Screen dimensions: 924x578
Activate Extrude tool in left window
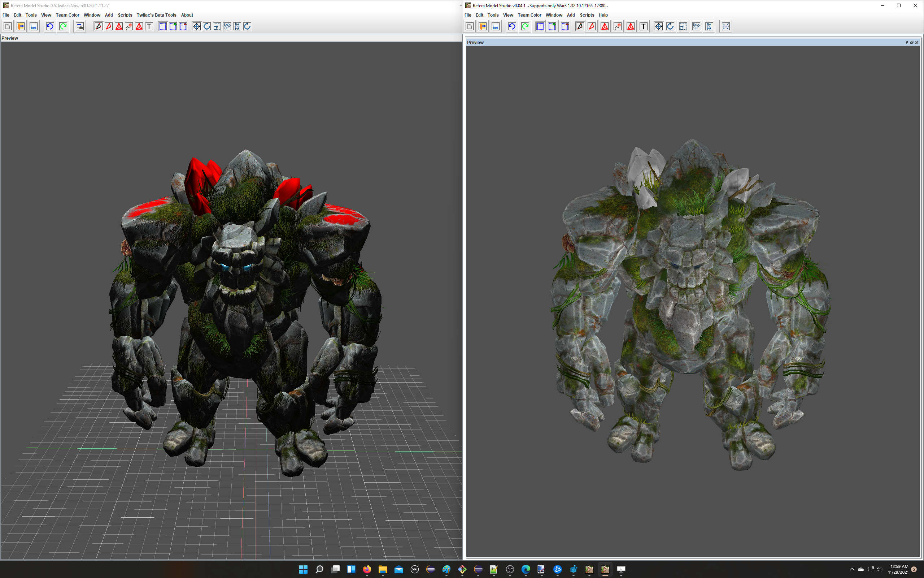click(x=227, y=26)
